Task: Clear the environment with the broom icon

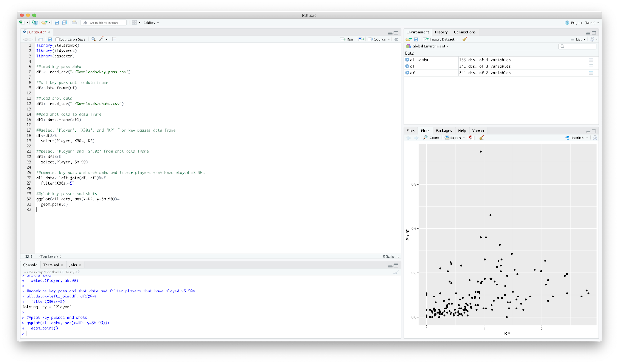Action: (x=465, y=39)
